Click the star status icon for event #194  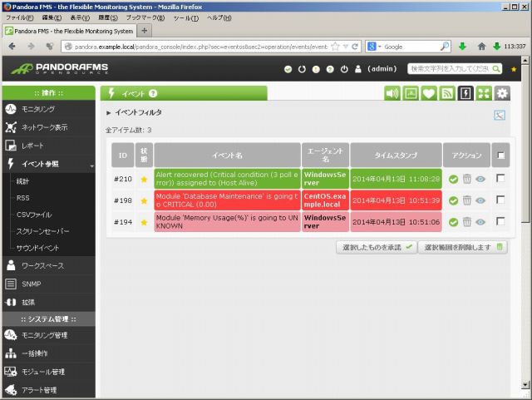click(144, 222)
